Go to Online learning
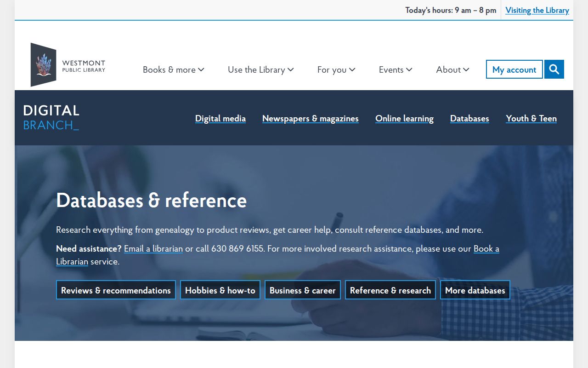Viewport: 588px width, 368px height. click(405, 119)
